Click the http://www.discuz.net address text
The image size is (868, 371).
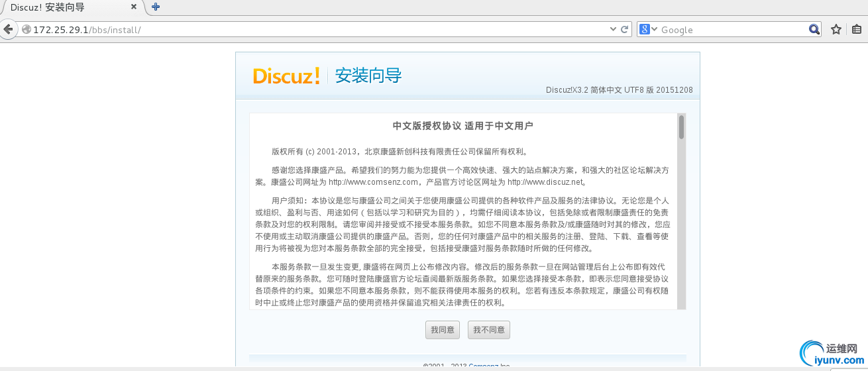pos(546,182)
